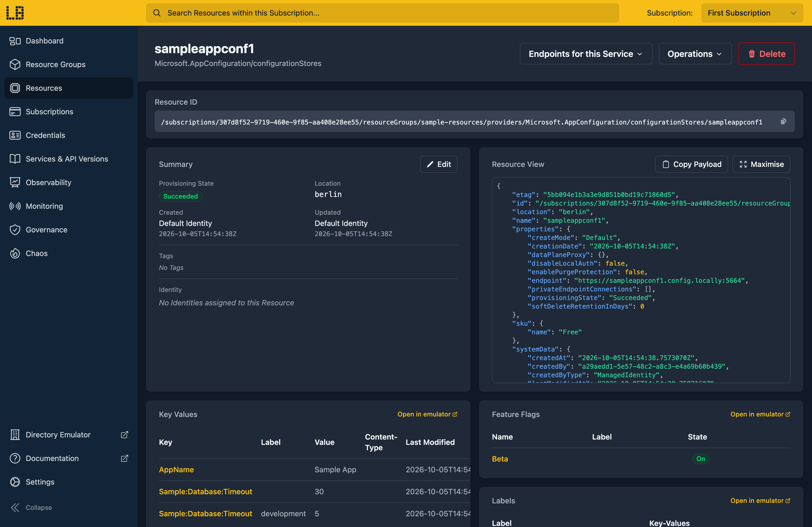Focus the Search Resources input field
Viewport: 812px width, 527px height.
(382, 13)
